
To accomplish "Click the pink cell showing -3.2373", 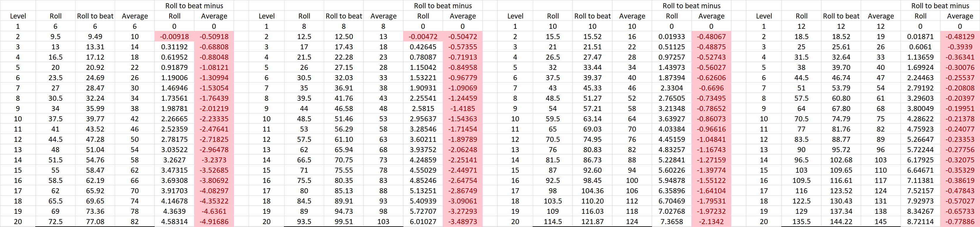I will (214, 160).
